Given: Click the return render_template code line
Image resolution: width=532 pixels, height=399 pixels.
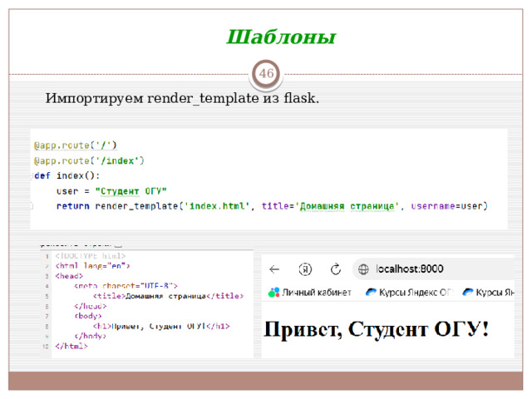Looking at the screenshot, I should [272, 206].
